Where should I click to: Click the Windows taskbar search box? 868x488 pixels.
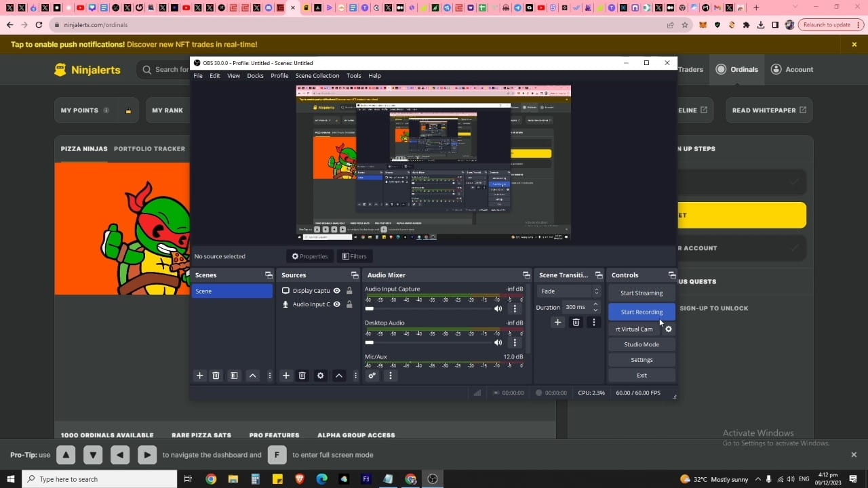(100, 479)
